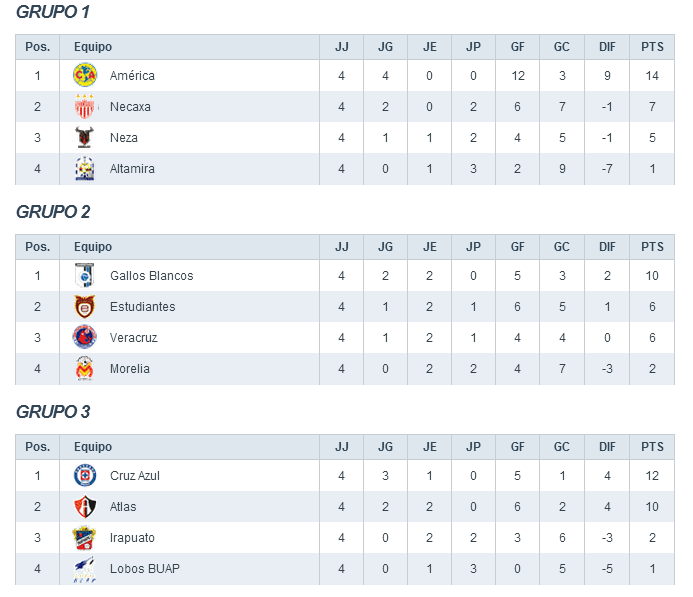
Task: Click the Lobos BUAP team logo
Action: point(85,569)
